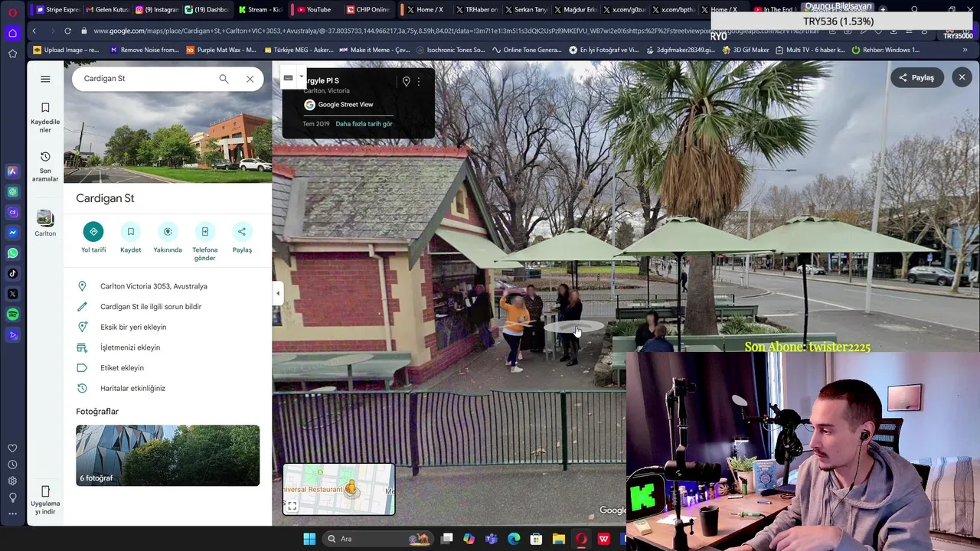Image resolution: width=980 pixels, height=551 pixels.
Task: Click the Opera menu logo
Action: tap(12, 12)
